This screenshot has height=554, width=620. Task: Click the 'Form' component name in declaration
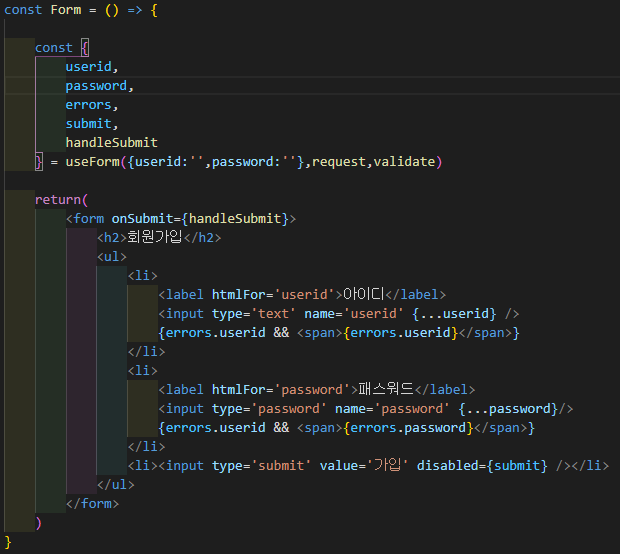click(x=66, y=9)
